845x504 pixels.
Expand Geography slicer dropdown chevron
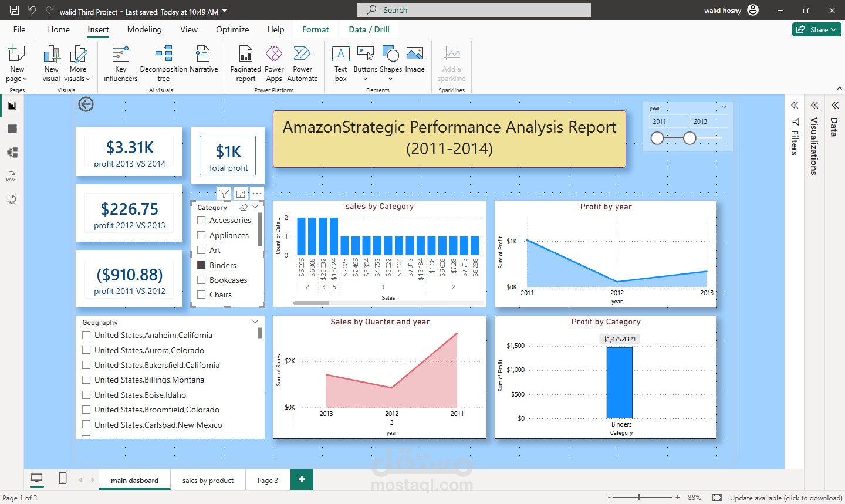tap(255, 322)
